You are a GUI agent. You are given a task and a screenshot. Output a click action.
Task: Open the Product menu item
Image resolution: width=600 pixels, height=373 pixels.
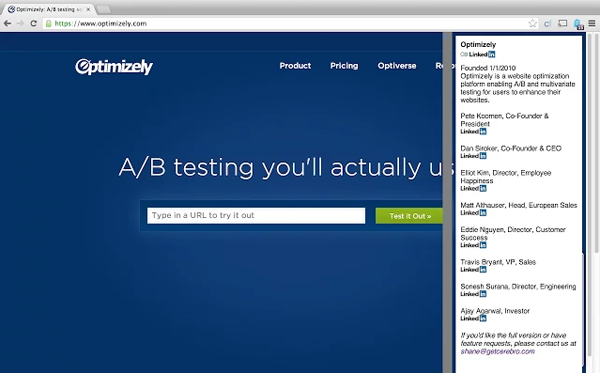point(295,66)
